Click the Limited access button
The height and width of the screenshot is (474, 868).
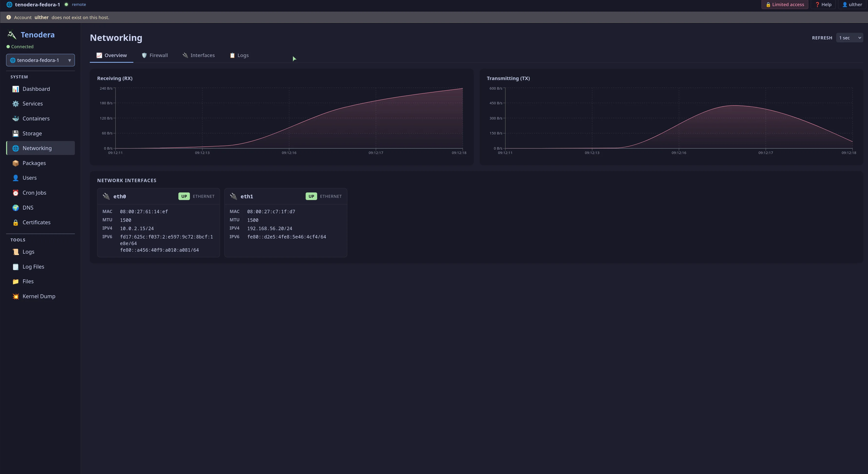coord(785,5)
